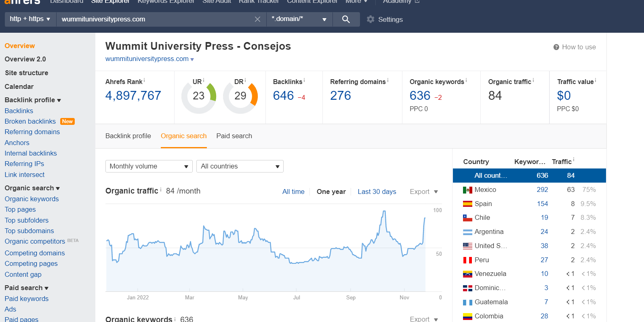
Task: Open the Top pages report
Action: click(20, 209)
